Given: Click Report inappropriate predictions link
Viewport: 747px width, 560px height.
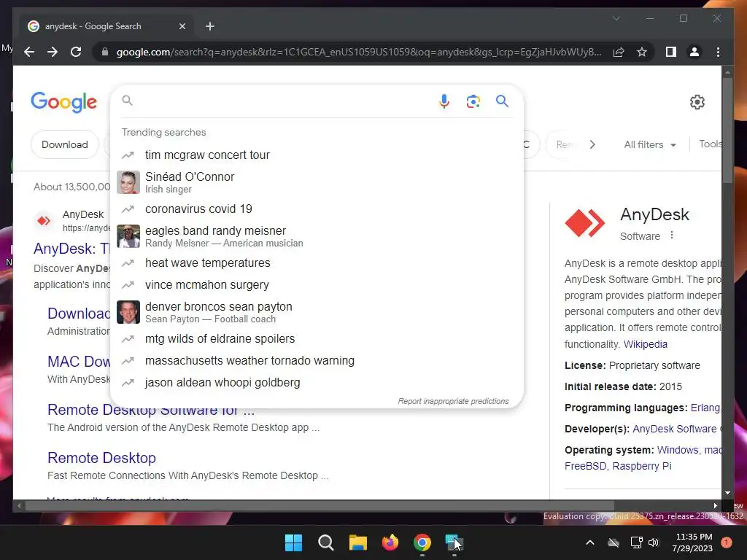Looking at the screenshot, I should [x=453, y=401].
